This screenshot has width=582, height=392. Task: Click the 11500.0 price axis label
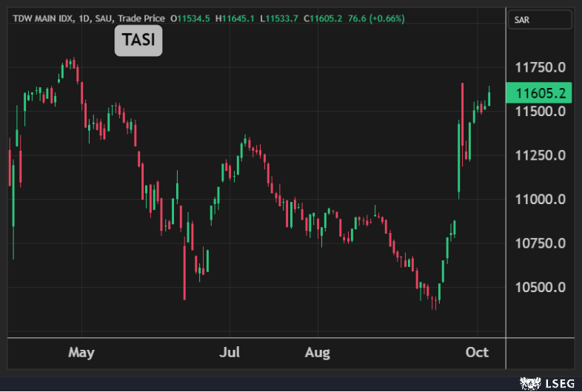[x=541, y=111]
